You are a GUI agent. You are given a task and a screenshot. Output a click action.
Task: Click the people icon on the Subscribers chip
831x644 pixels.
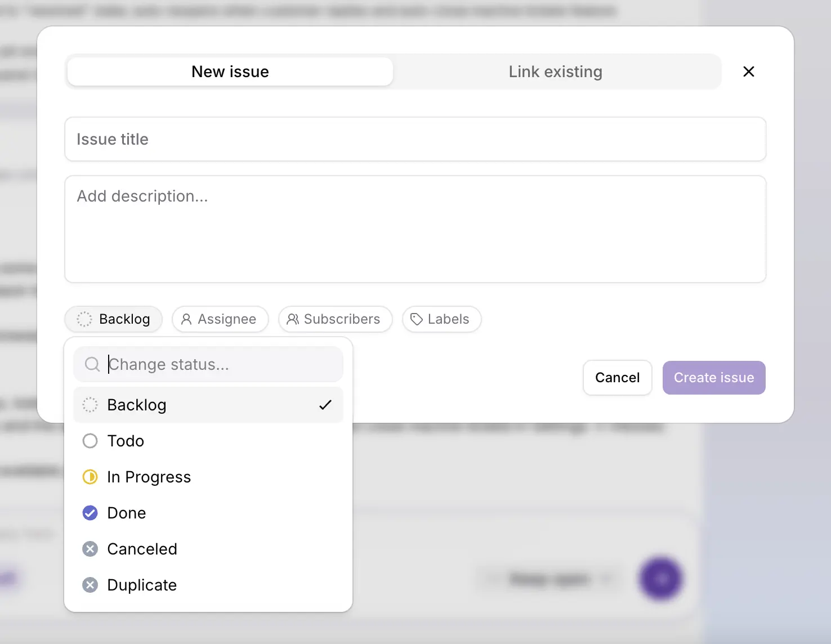pyautogui.click(x=292, y=319)
